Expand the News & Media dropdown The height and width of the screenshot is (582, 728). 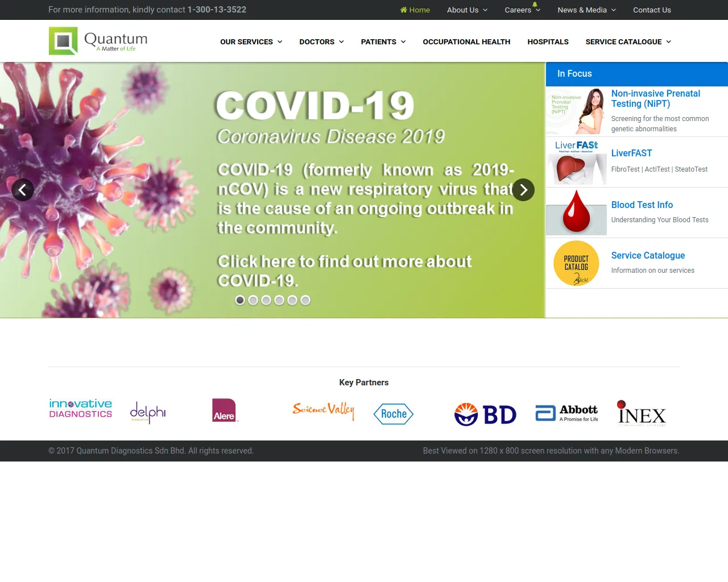click(587, 10)
